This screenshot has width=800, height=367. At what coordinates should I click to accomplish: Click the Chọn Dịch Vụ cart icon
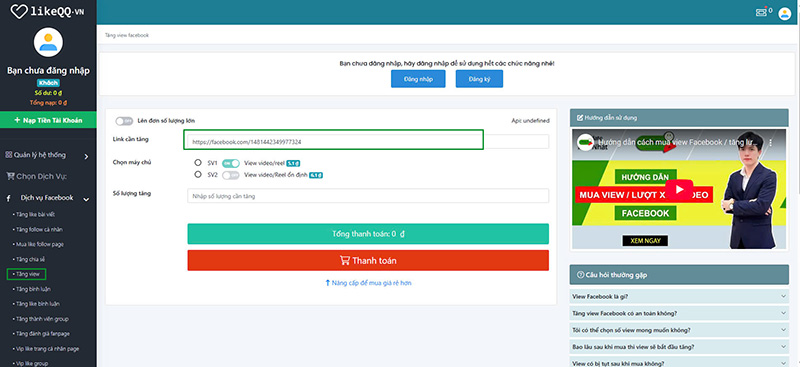(x=10, y=177)
